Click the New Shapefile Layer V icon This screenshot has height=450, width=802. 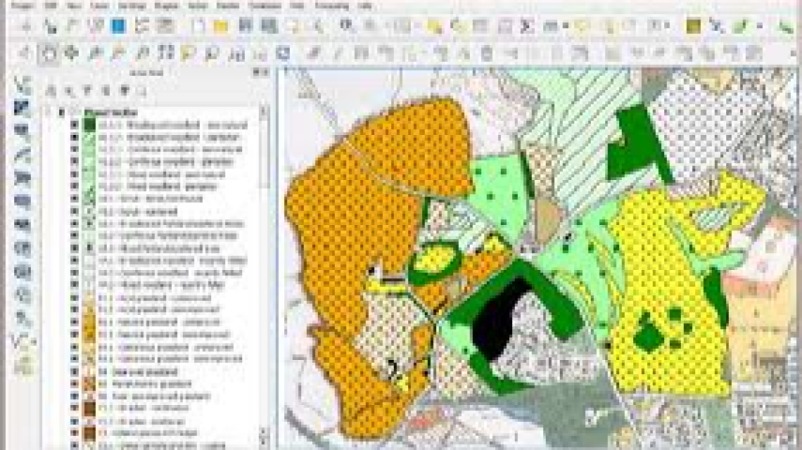(21, 341)
